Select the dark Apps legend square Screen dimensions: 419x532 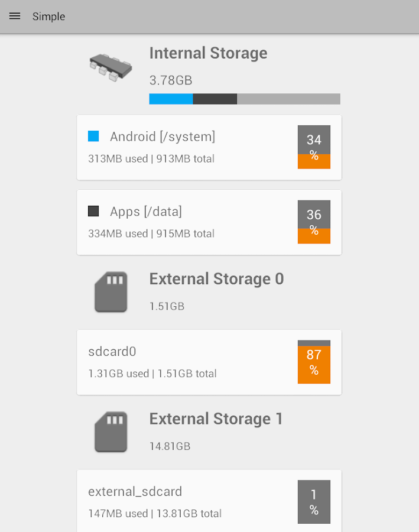[93, 211]
